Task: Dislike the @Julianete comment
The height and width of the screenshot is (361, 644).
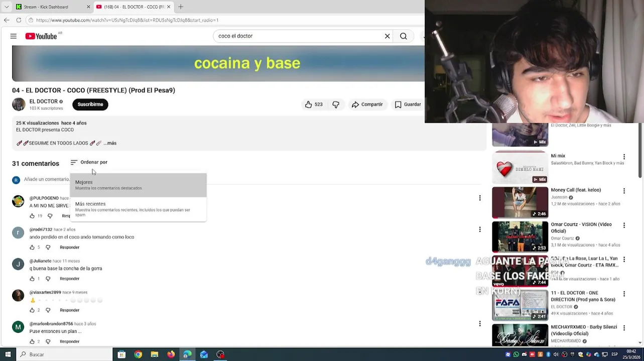Action: click(48, 279)
